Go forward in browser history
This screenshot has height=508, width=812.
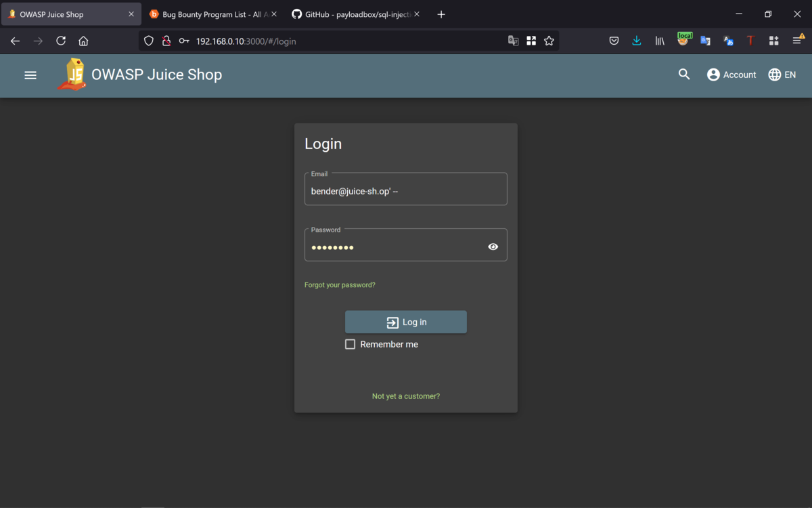click(38, 41)
